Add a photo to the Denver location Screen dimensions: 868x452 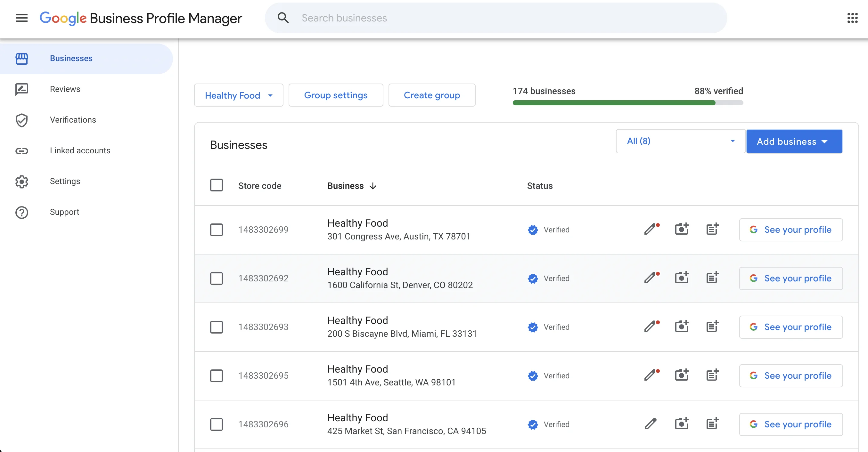[682, 277]
